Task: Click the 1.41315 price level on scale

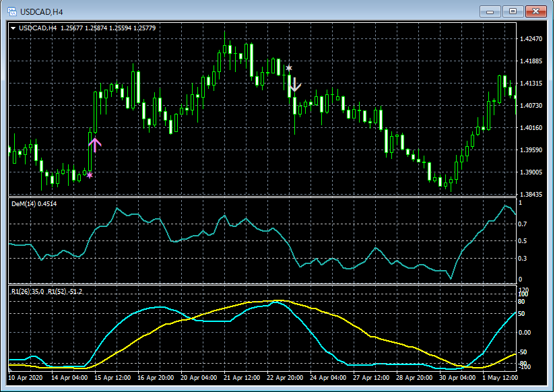Action: 531,84
